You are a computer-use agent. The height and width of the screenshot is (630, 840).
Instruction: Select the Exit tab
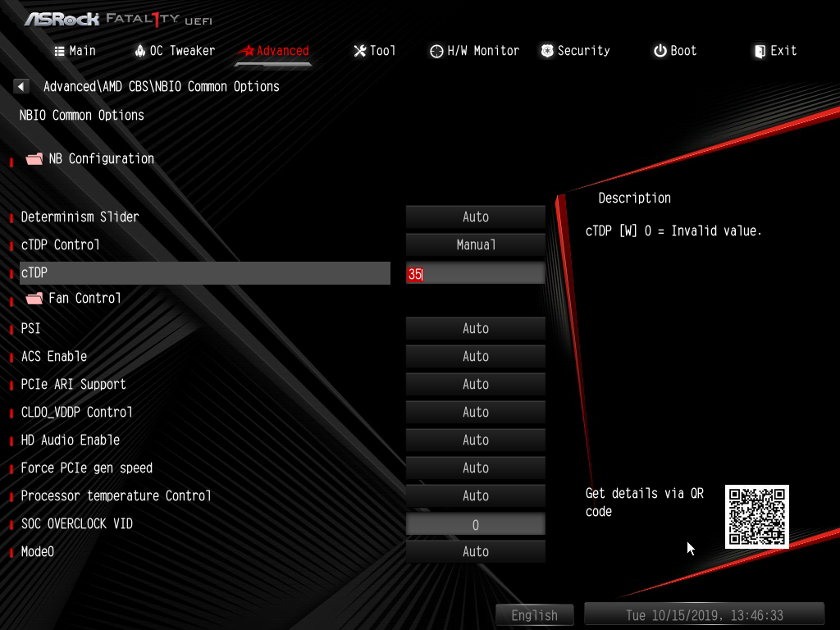[775, 51]
